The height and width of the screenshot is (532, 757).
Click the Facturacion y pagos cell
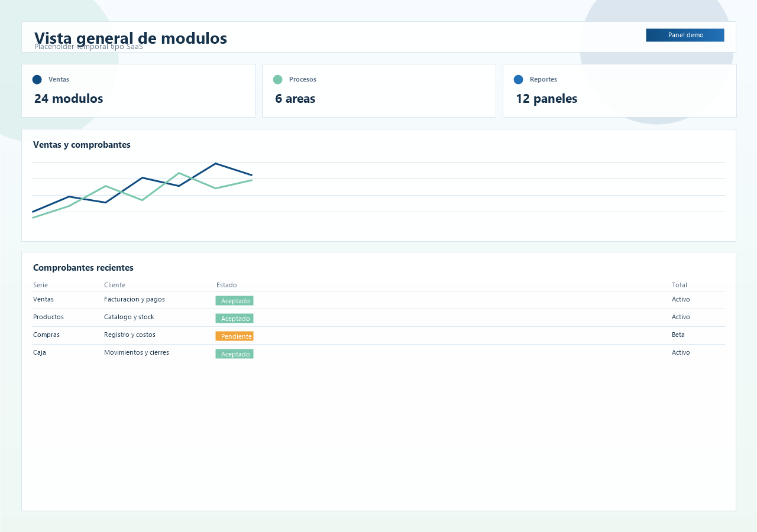coord(134,299)
